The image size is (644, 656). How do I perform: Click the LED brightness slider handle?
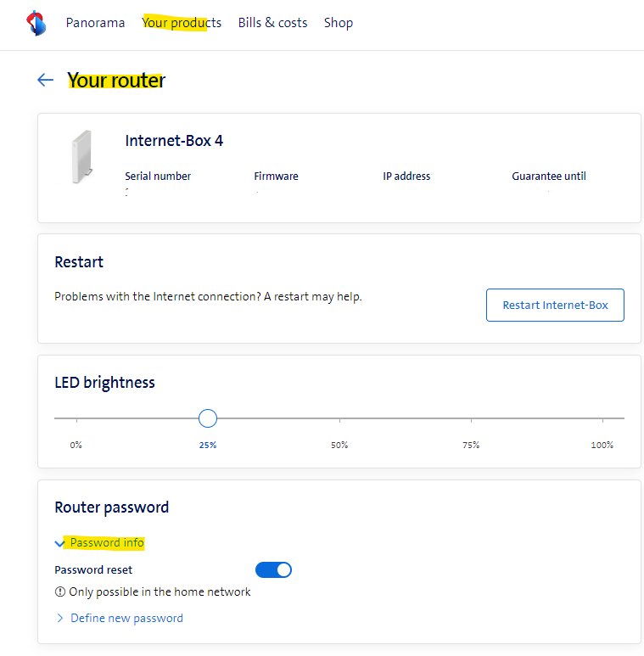pos(208,418)
